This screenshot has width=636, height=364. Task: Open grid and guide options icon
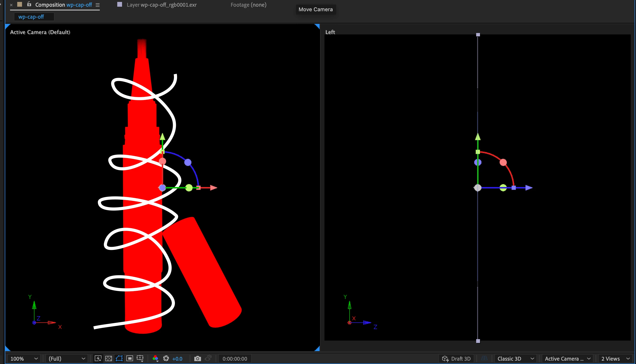(x=140, y=358)
